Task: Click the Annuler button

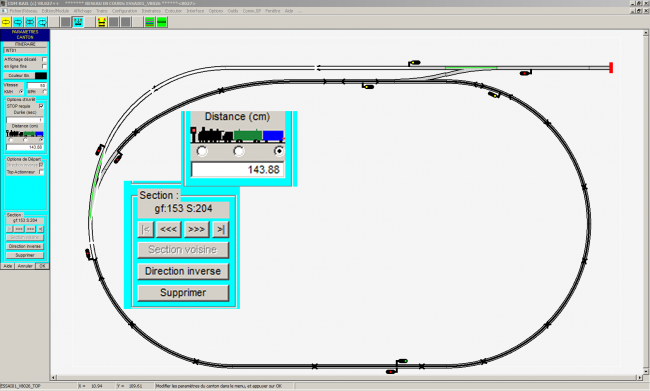Action: [25, 266]
